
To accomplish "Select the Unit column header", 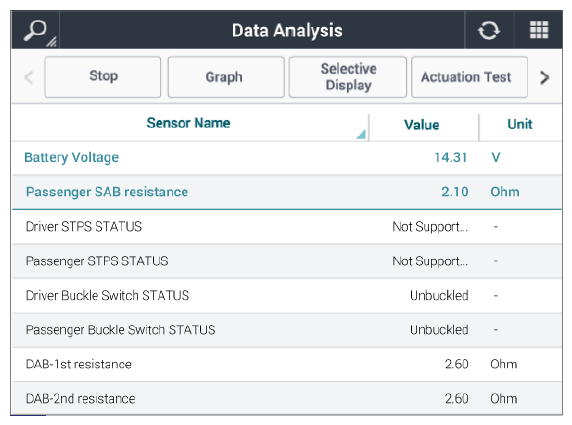I will [520, 124].
